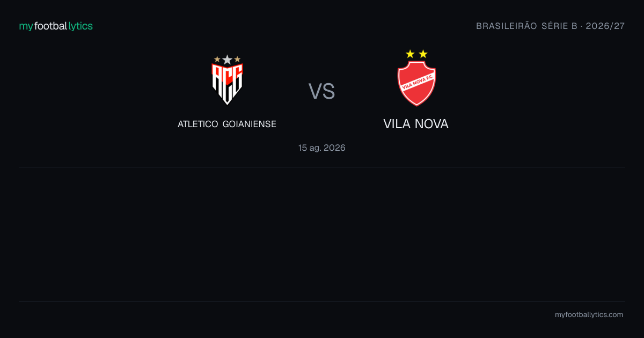Screen dimensions: 644x338
Task: Click the three stars above the Atletico crest
Action: 227,59
